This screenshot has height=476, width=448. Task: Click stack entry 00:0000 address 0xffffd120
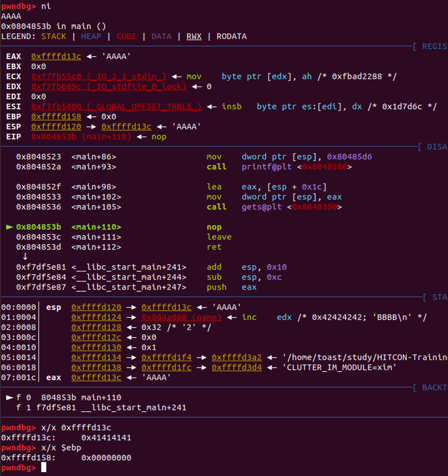point(96,307)
